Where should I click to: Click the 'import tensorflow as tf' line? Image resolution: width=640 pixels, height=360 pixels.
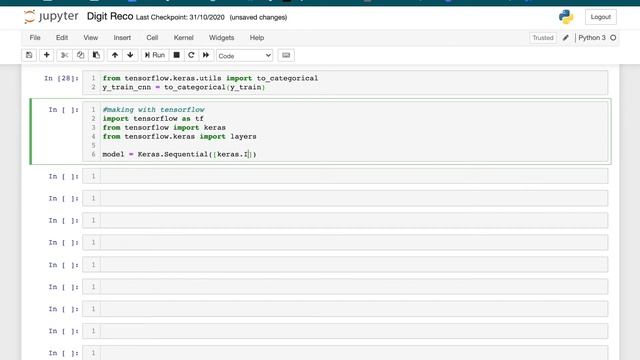[153, 118]
